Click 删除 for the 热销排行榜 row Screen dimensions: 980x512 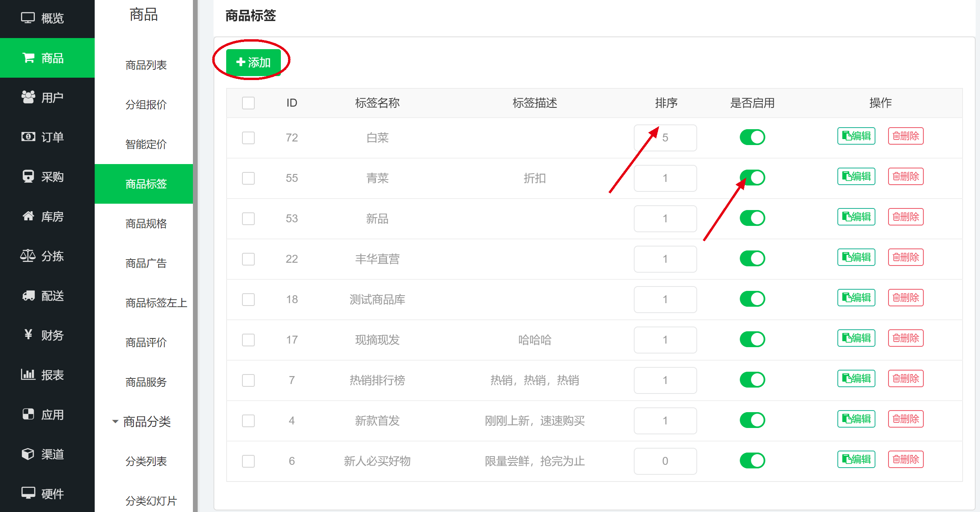coord(906,378)
